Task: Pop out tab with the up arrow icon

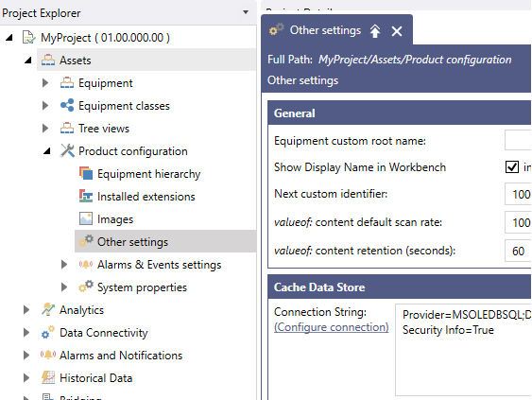Action: click(375, 31)
